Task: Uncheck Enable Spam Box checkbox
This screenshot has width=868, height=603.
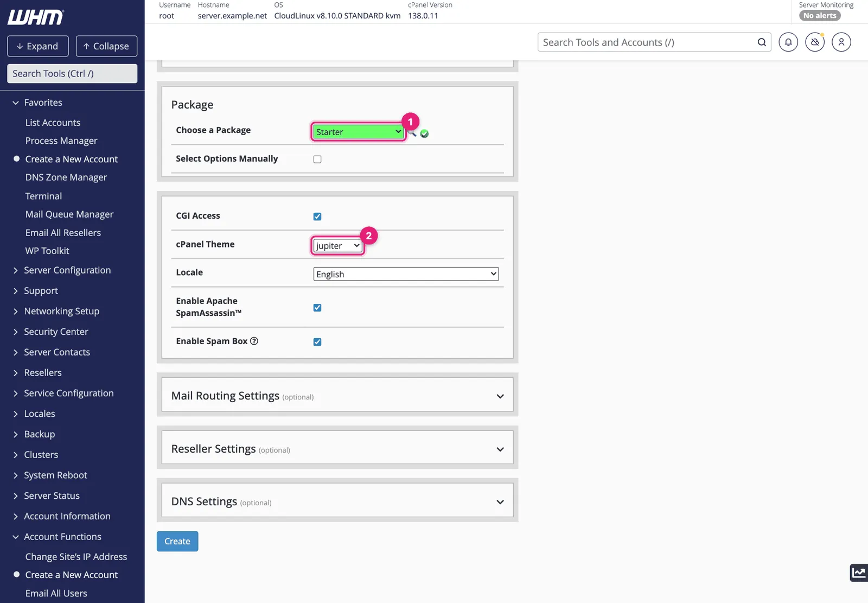Action: click(x=317, y=342)
